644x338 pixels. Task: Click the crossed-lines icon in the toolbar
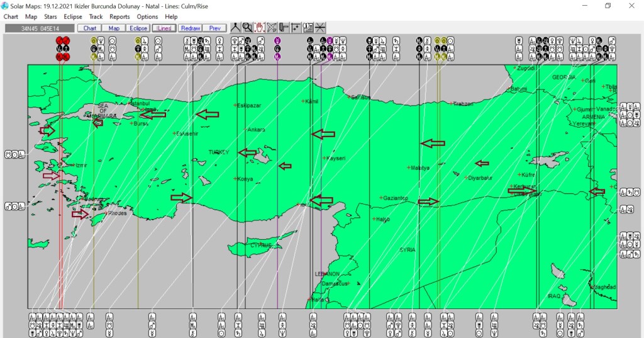272,28
